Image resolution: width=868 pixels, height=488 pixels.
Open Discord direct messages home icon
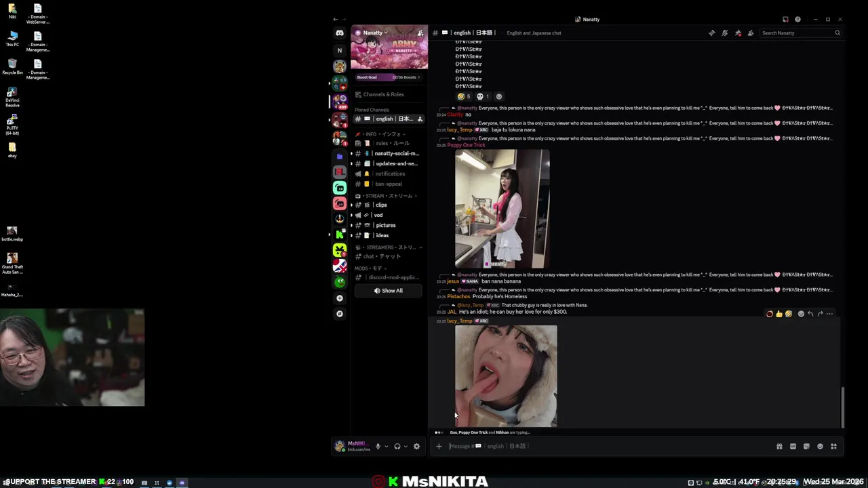click(340, 33)
